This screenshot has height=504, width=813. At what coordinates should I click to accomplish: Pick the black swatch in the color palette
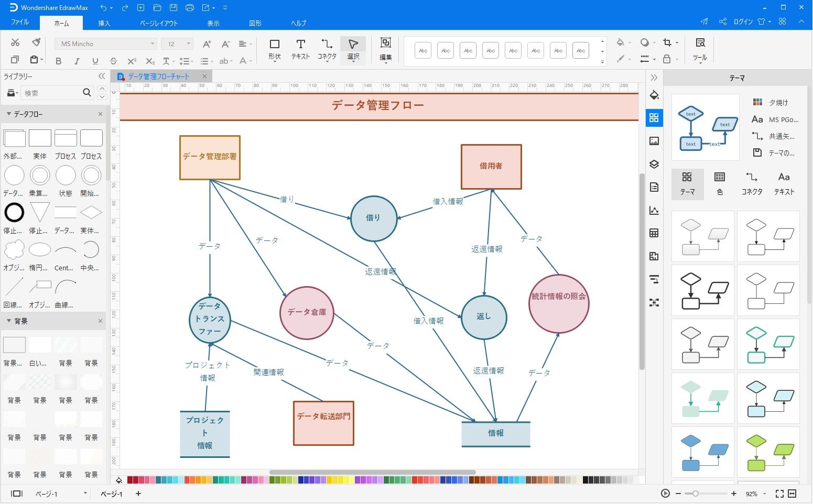pyautogui.click(x=586, y=480)
